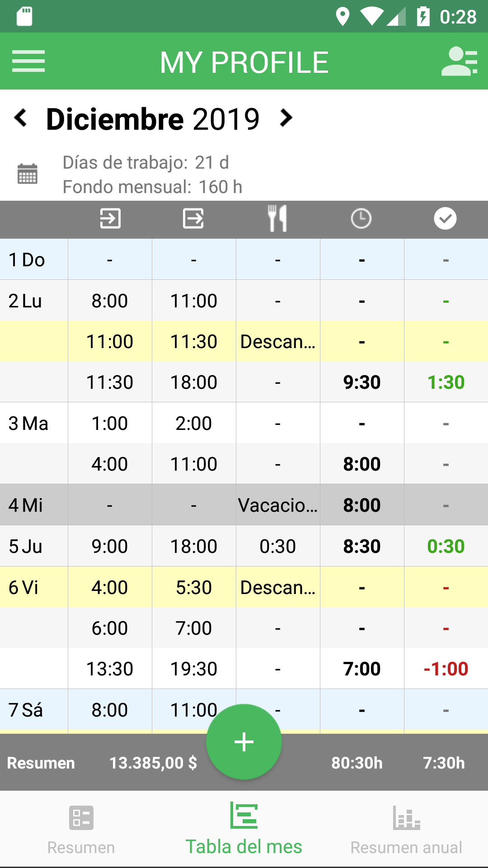
Task: Tap the 7:30h overtime summary
Action: [x=444, y=763]
